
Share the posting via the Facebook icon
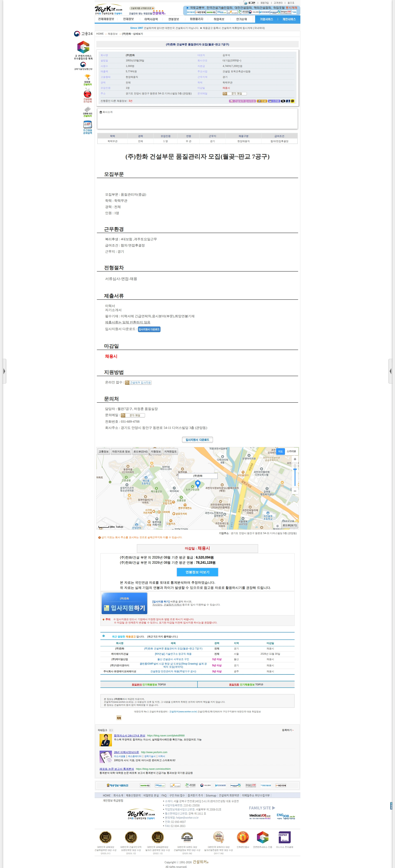click(x=288, y=101)
